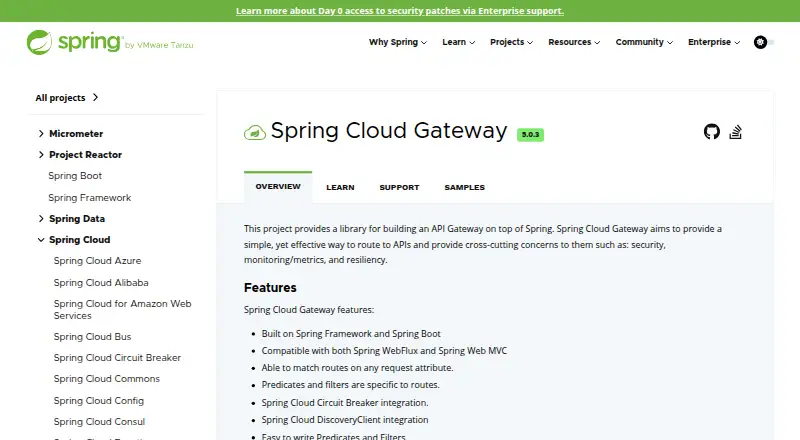The image size is (800, 440).
Task: Click 'Built on Spring Framework and Spring Boot' bullet
Action: [351, 334]
